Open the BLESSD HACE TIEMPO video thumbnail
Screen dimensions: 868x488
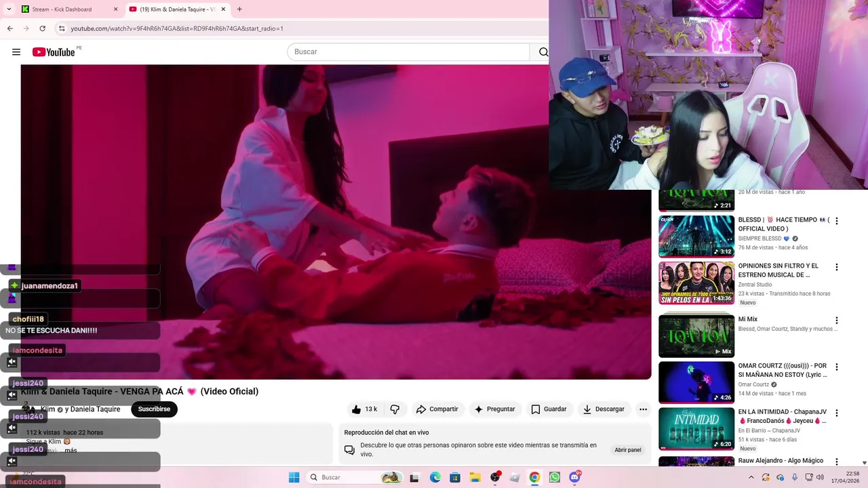(x=696, y=236)
